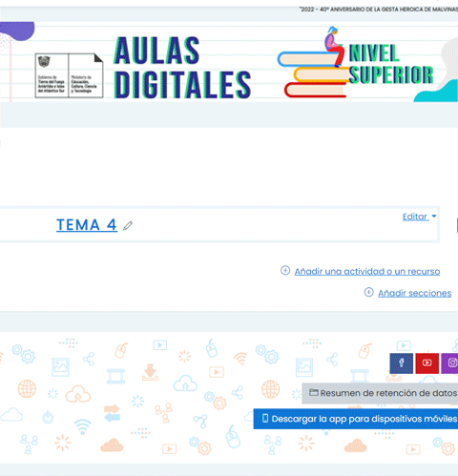Click the caret arrow next to Editar
The image size is (458, 476).
click(x=434, y=217)
